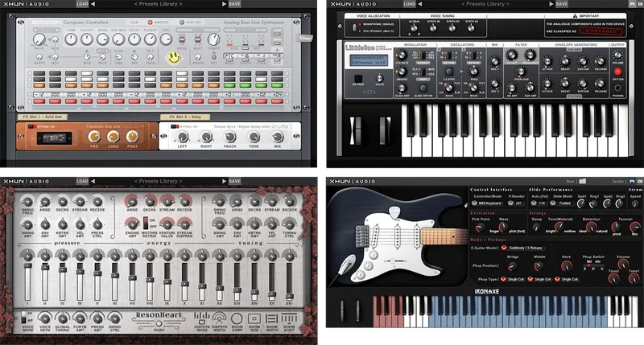Go to previous preset in ZeroBox window

[93, 4]
